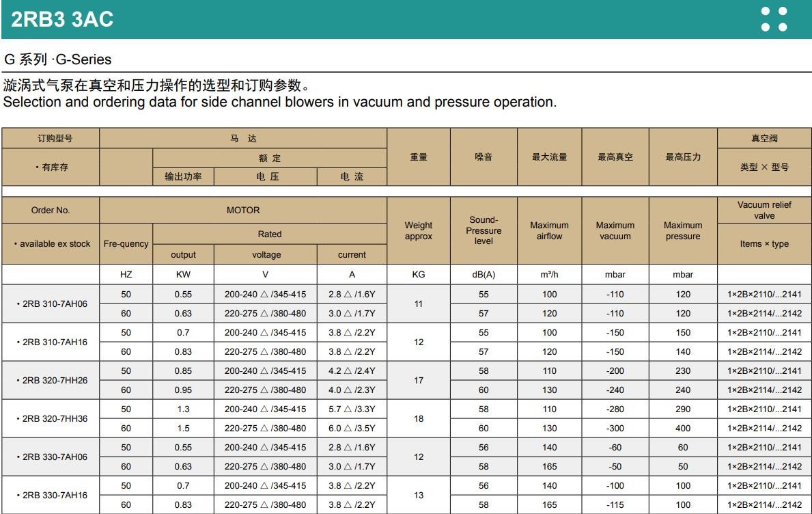Screen dimensions: 812x514
Task: Click the '输出功率' header cell
Action: [183, 176]
